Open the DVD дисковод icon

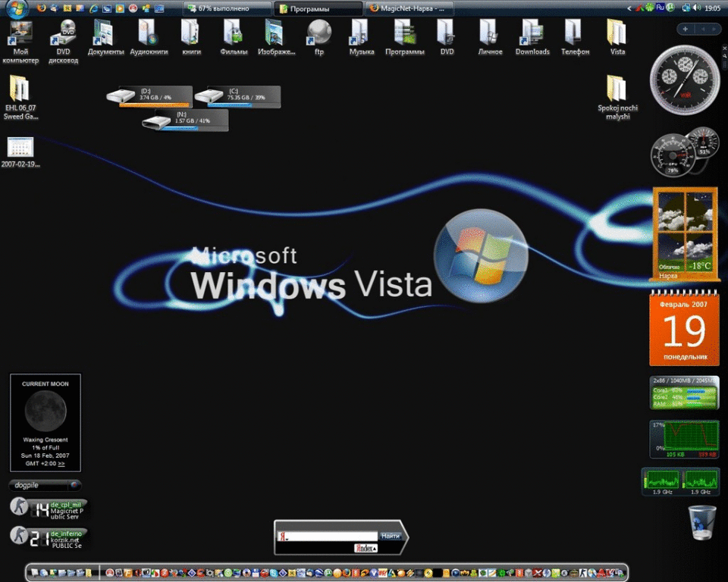[x=63, y=42]
